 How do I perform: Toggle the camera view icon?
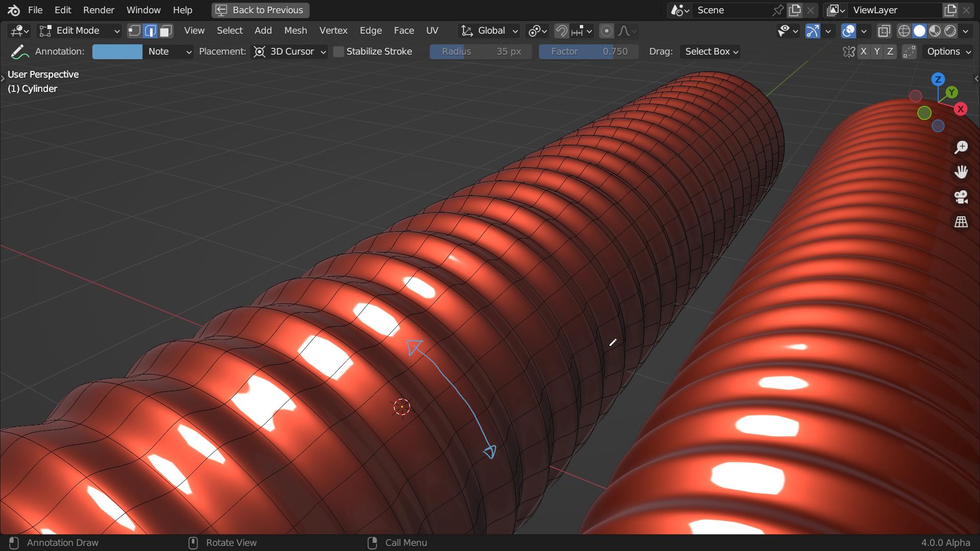[x=961, y=197]
